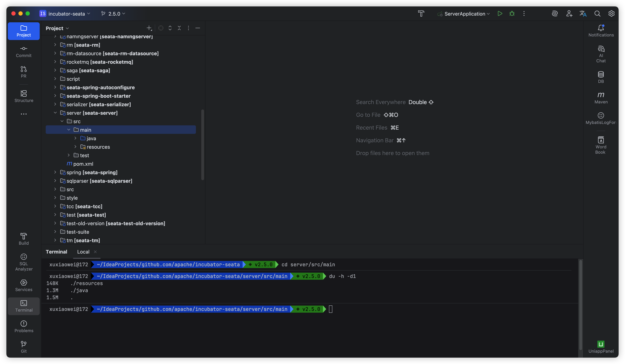Open the Structure tool window
625x364 pixels.
pyautogui.click(x=24, y=96)
